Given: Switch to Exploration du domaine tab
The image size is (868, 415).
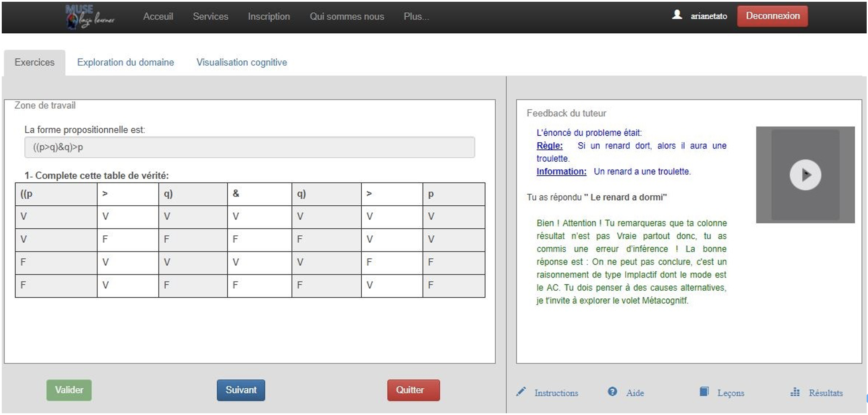Looking at the screenshot, I should coord(126,63).
